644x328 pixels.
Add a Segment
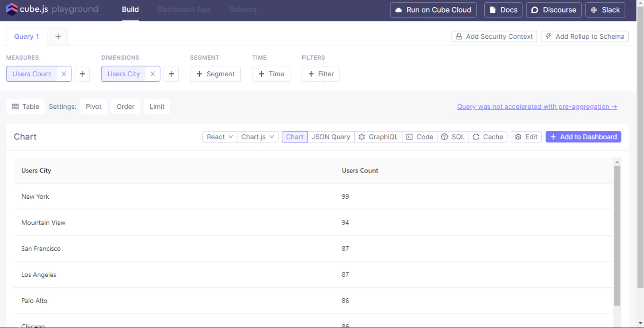click(215, 74)
